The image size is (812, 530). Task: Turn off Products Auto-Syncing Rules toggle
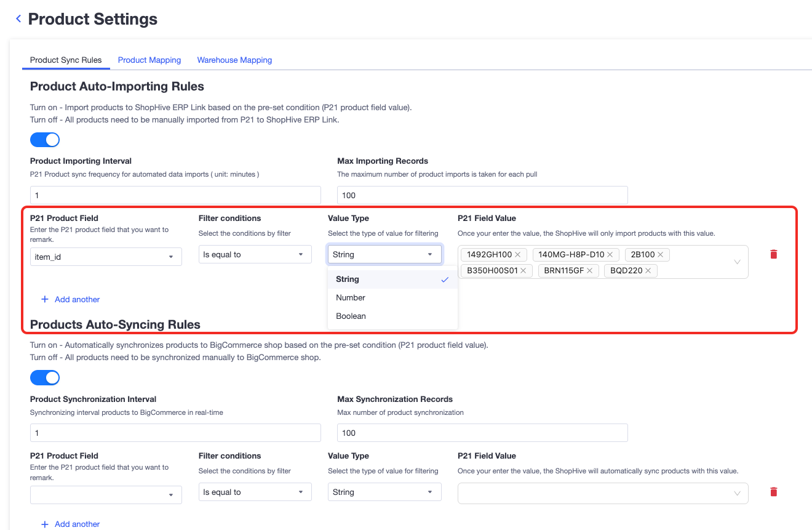(45, 377)
